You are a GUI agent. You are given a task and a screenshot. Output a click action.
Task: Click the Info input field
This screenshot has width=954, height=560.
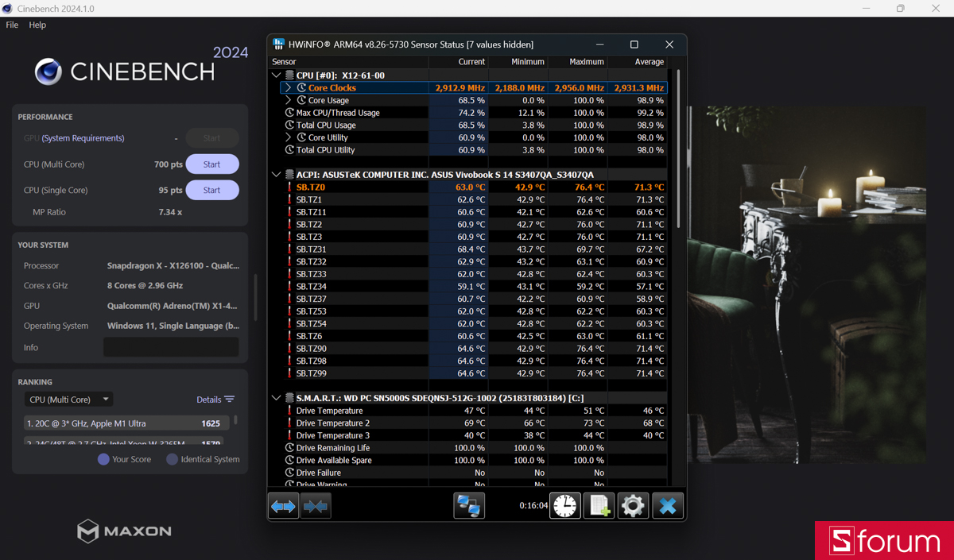[x=171, y=347]
